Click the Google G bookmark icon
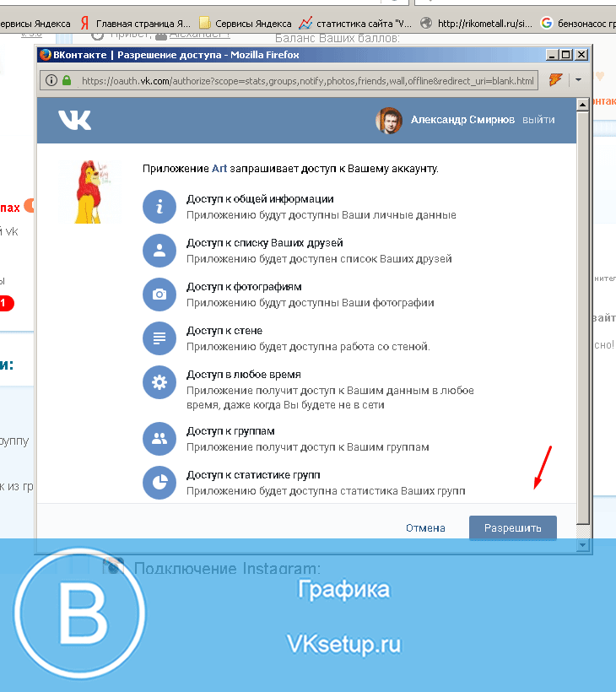The width and height of the screenshot is (616, 692). point(546,23)
